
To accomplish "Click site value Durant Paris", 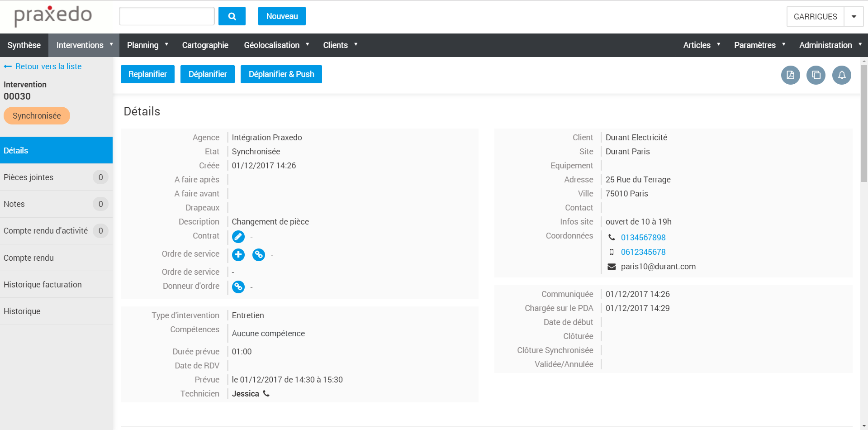I will point(628,152).
